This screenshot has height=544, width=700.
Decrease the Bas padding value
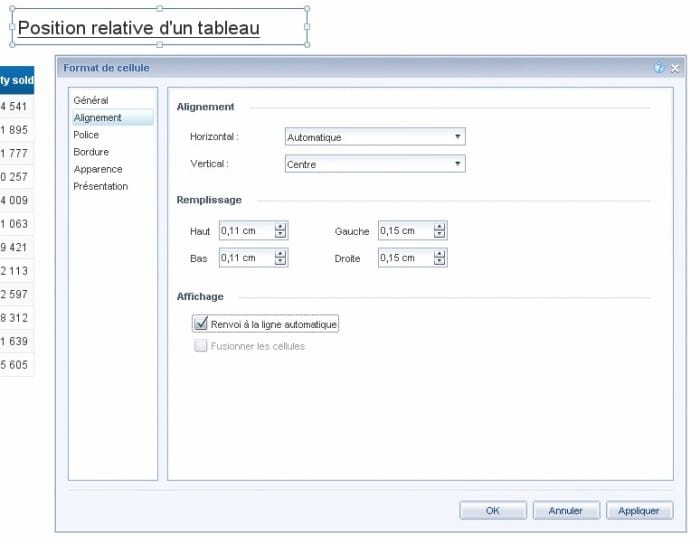point(281,262)
